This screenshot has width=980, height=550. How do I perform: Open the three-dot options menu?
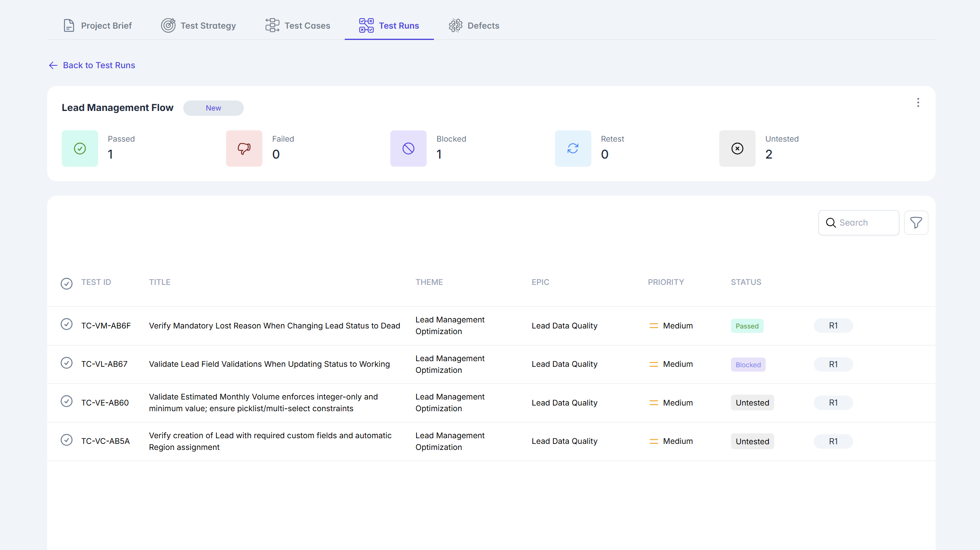tap(918, 102)
